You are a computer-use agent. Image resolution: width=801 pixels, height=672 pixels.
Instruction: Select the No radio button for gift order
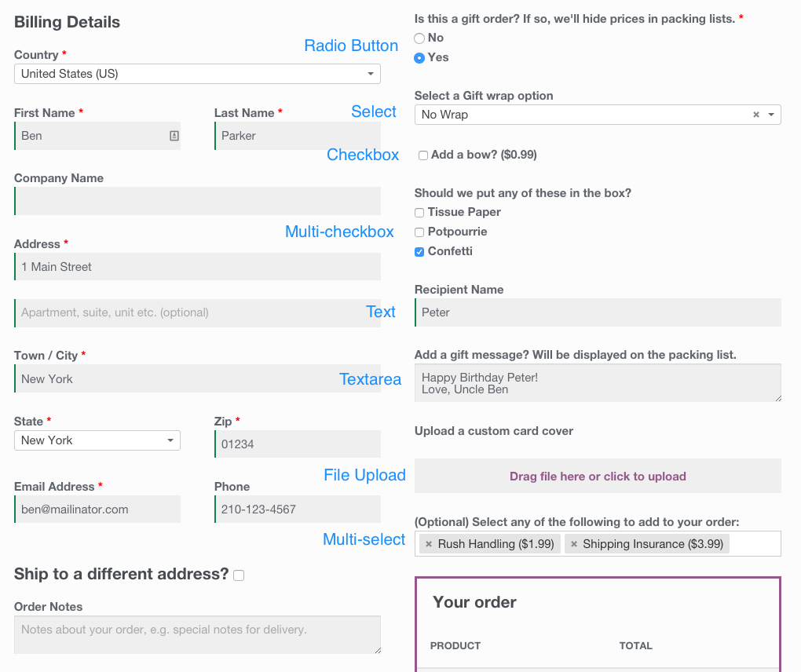click(x=419, y=38)
